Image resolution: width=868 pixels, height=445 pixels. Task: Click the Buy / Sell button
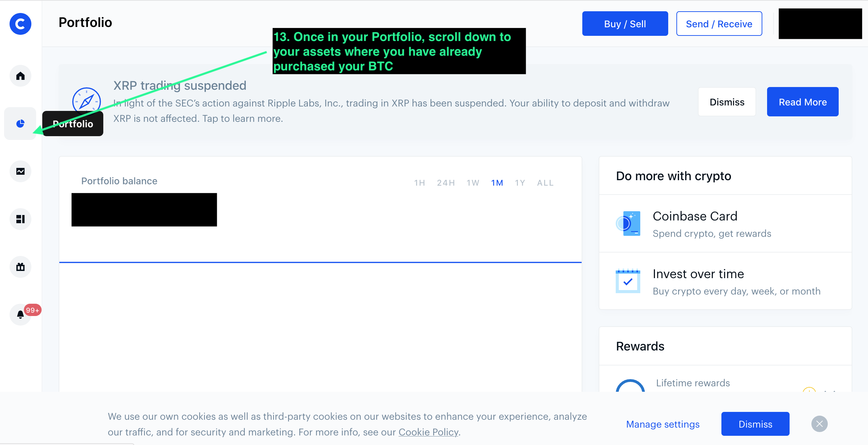tap(625, 24)
